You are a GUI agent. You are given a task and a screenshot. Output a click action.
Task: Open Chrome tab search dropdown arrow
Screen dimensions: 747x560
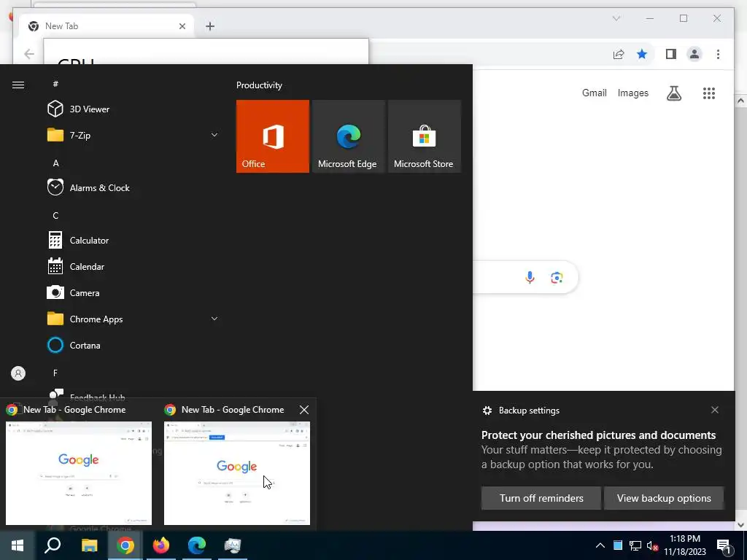[x=616, y=18]
